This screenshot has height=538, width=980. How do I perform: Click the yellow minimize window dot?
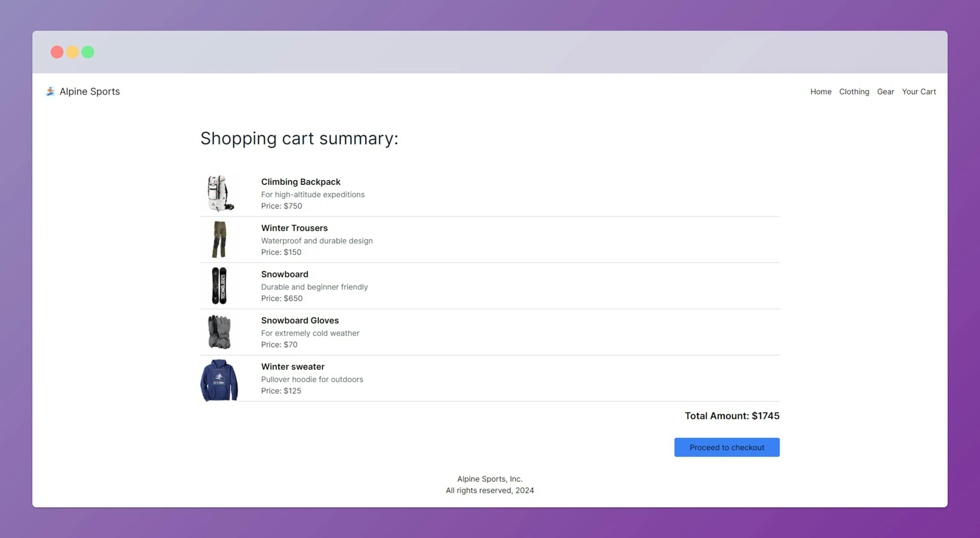(x=72, y=52)
